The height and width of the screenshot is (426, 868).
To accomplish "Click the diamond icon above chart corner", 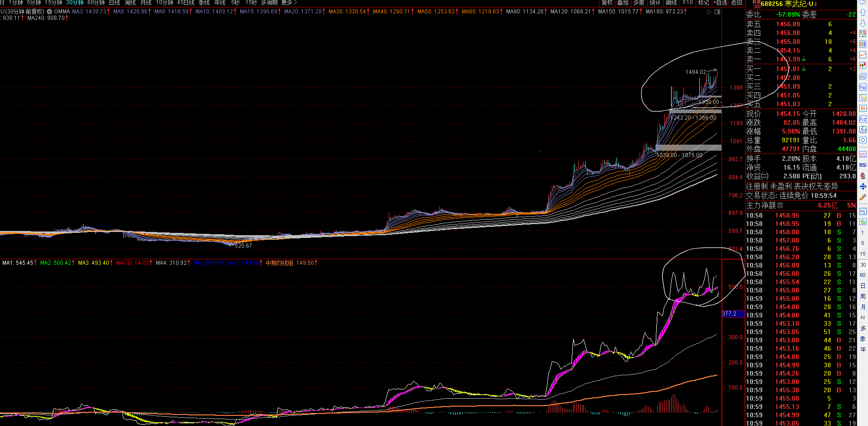I will pos(709,12).
